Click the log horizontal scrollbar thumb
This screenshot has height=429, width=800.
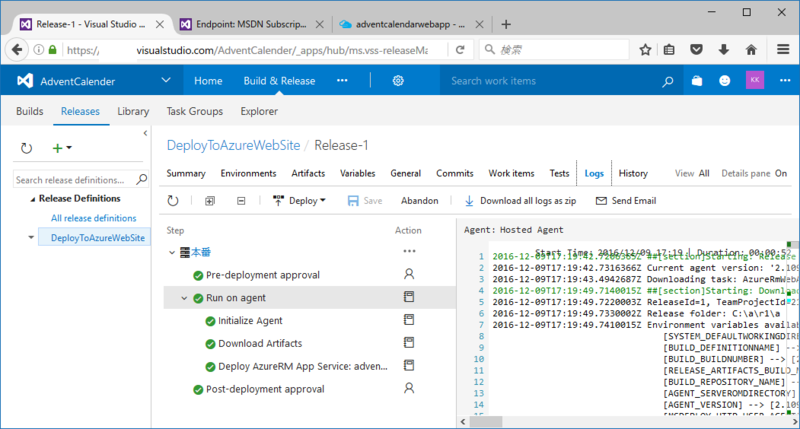485,422
